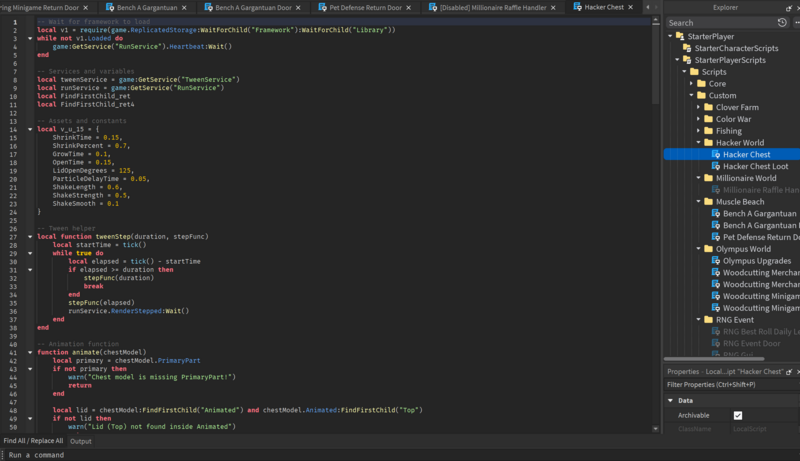Toggle the Archivable checkbox

click(738, 415)
